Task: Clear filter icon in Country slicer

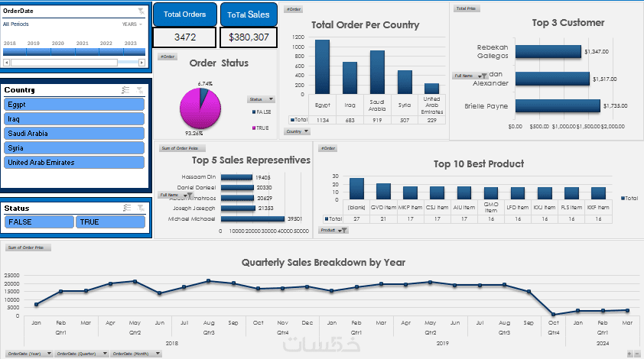Action: click(140, 90)
